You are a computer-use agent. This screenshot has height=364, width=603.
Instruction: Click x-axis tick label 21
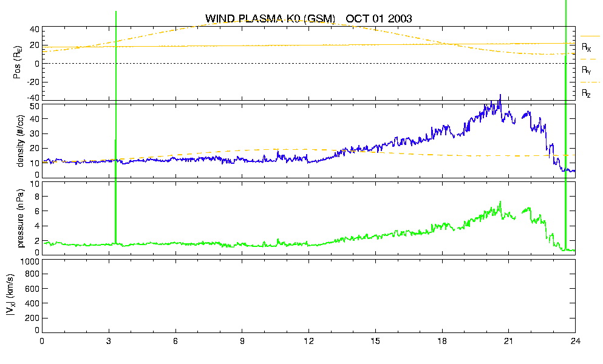click(509, 341)
